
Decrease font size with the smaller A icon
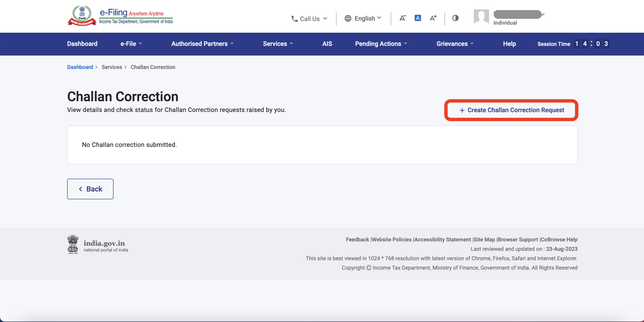402,18
